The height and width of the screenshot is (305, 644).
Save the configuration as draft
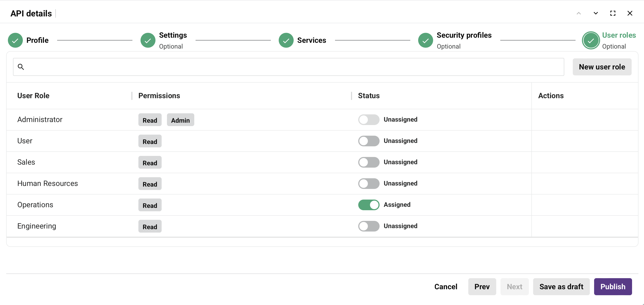click(561, 286)
